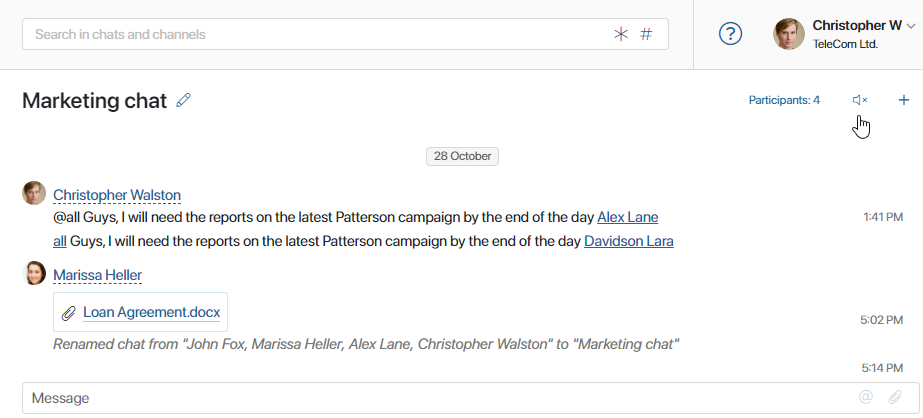The height and width of the screenshot is (418, 923).
Task: Click the @ mention icon in message box
Action: [x=865, y=397]
